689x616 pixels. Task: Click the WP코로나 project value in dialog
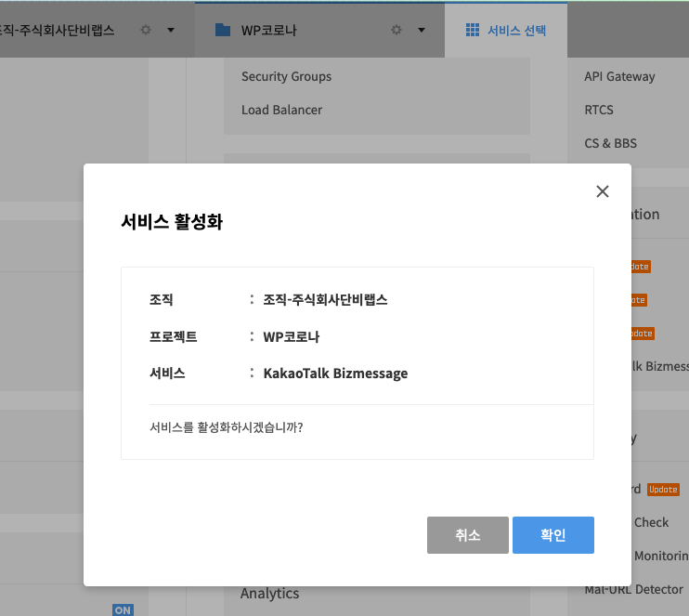coord(291,336)
